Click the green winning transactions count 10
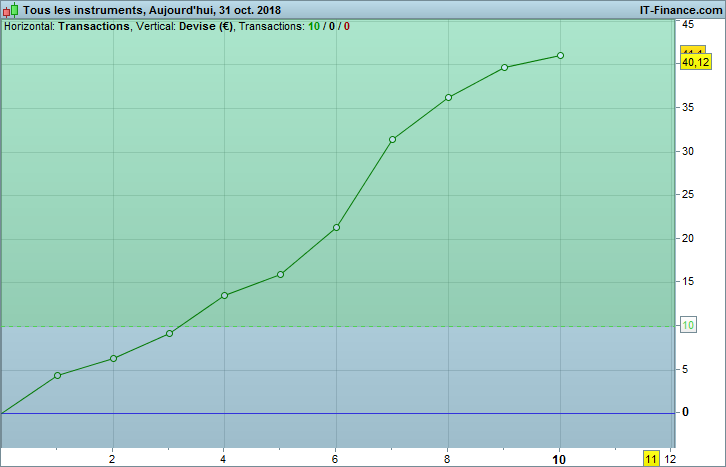The image size is (726, 467). (x=314, y=26)
